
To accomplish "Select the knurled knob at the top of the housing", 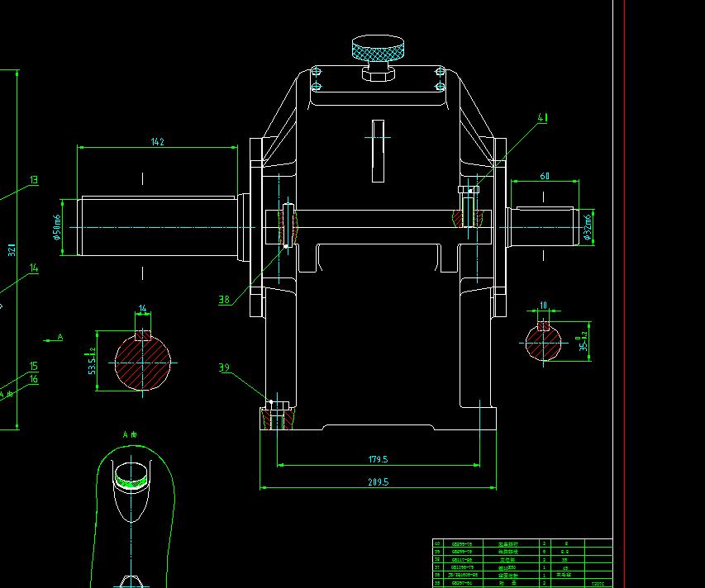I will (378, 49).
